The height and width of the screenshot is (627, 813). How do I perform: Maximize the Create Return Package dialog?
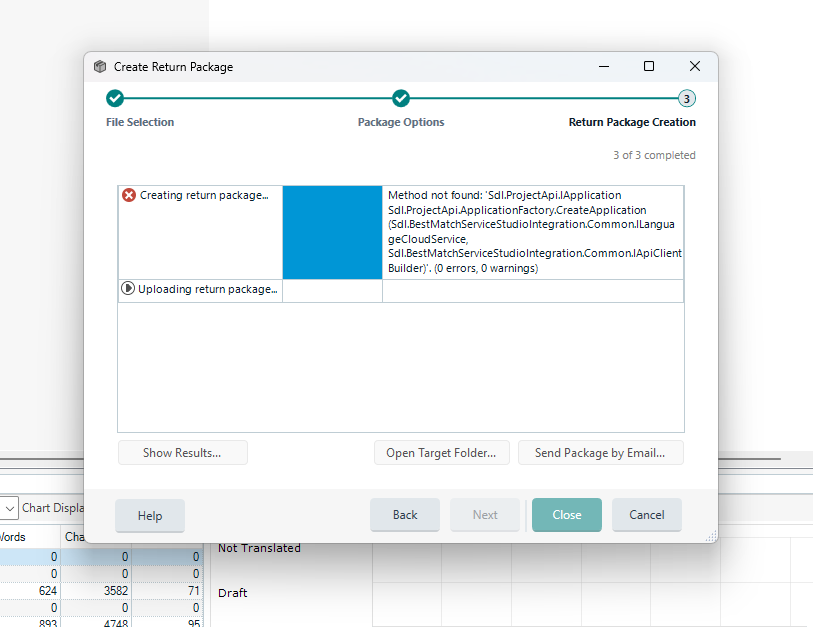pos(649,67)
